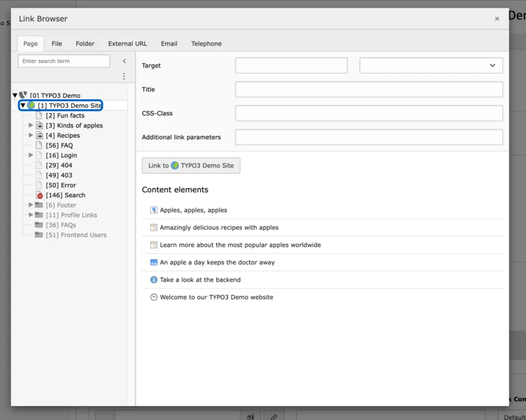Screen dimensions: 526x420
Task: Click the link icon button behind the dialog
Action: pyautogui.click(x=273, y=416)
